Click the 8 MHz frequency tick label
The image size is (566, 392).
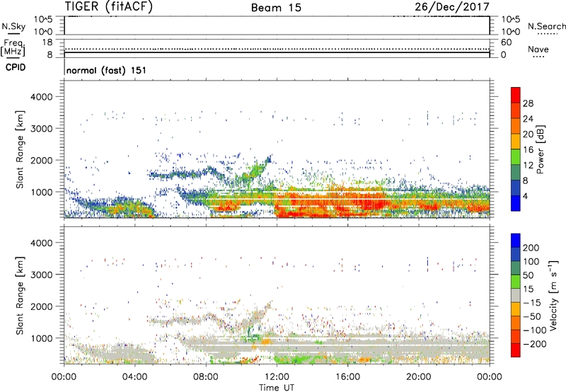point(50,54)
